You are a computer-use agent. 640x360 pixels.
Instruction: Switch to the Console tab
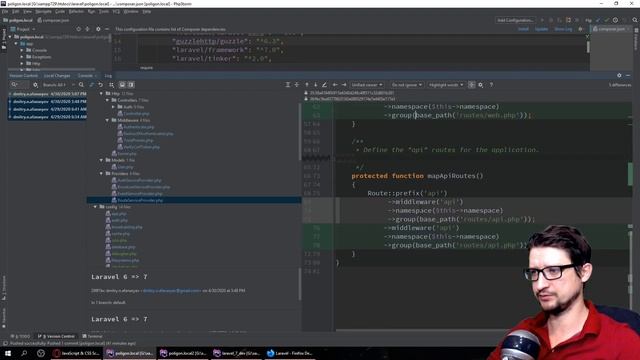(x=85, y=76)
